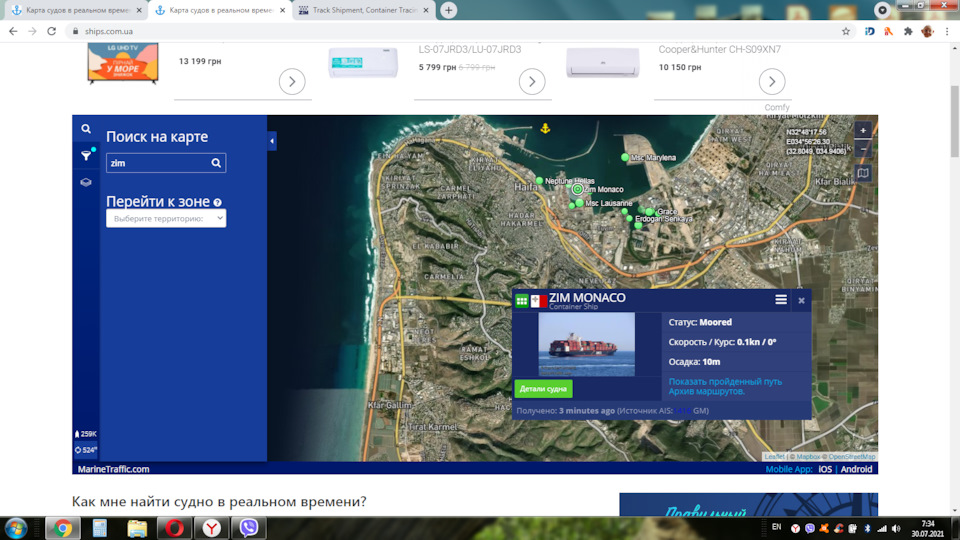The height and width of the screenshot is (540, 960).
Task: Open the map search sidebar icon
Action: [86, 129]
